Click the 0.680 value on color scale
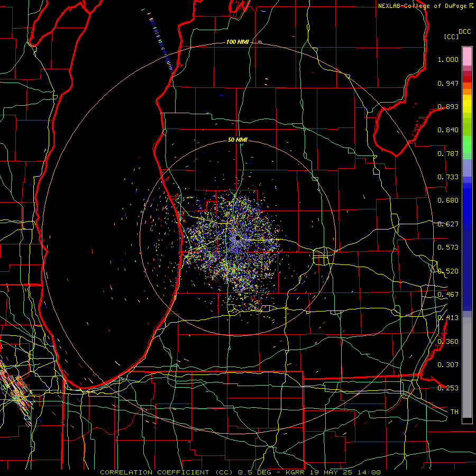 click(x=448, y=200)
